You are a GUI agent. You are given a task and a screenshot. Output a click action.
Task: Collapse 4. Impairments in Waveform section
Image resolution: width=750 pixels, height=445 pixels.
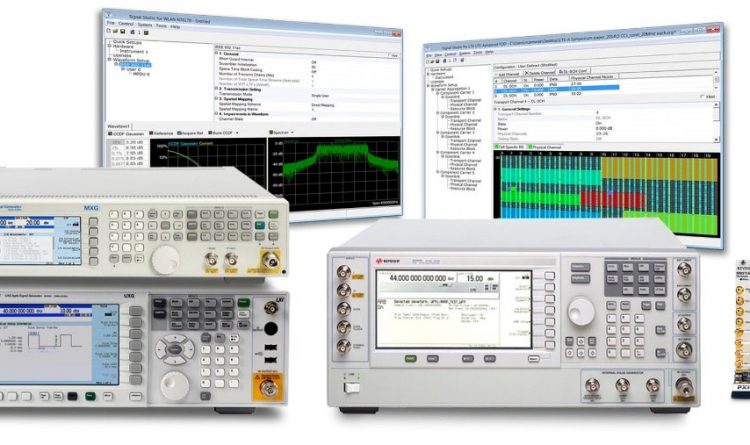(216, 114)
